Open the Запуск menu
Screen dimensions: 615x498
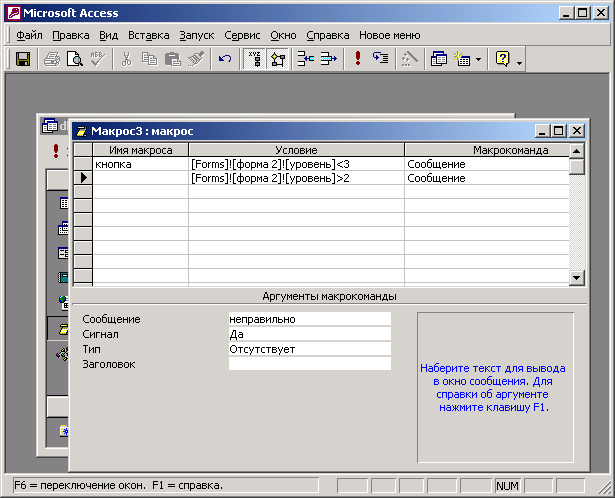coord(197,35)
